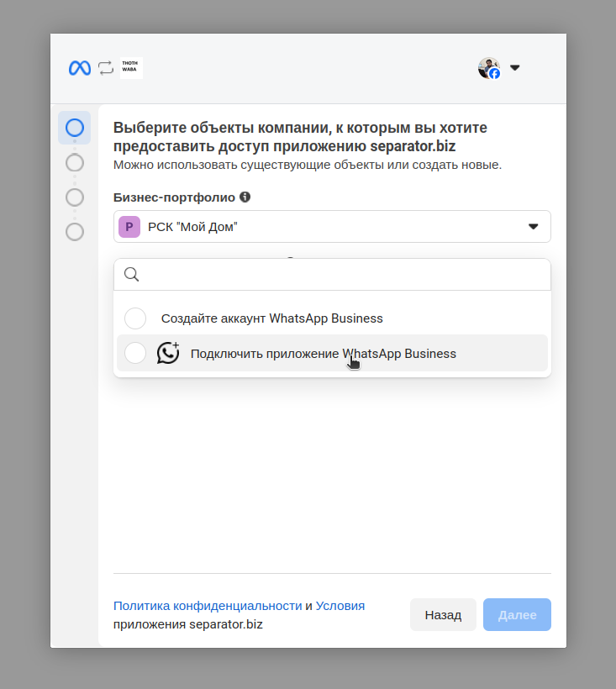Click the Назад button

click(x=443, y=615)
